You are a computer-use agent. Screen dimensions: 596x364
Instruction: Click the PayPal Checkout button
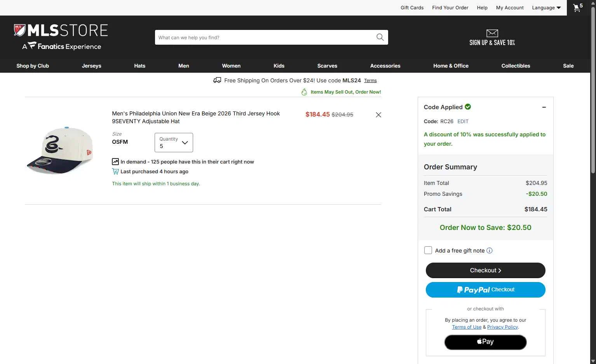(x=486, y=290)
